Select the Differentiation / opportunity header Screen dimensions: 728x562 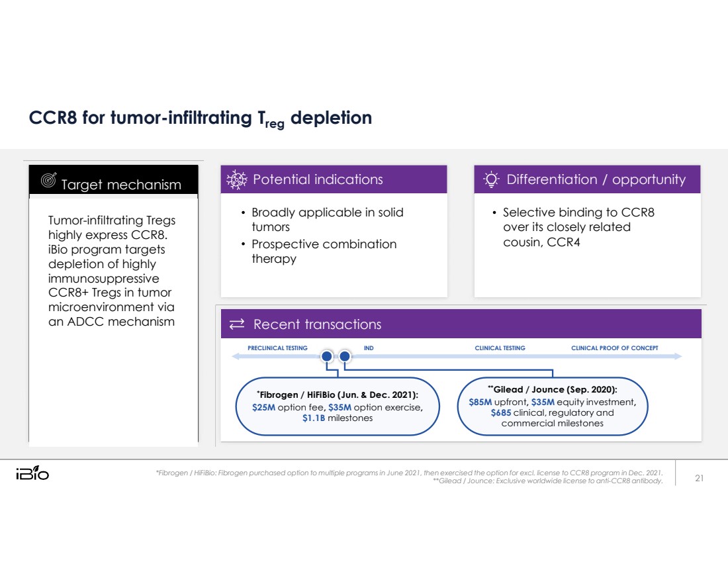(596, 179)
